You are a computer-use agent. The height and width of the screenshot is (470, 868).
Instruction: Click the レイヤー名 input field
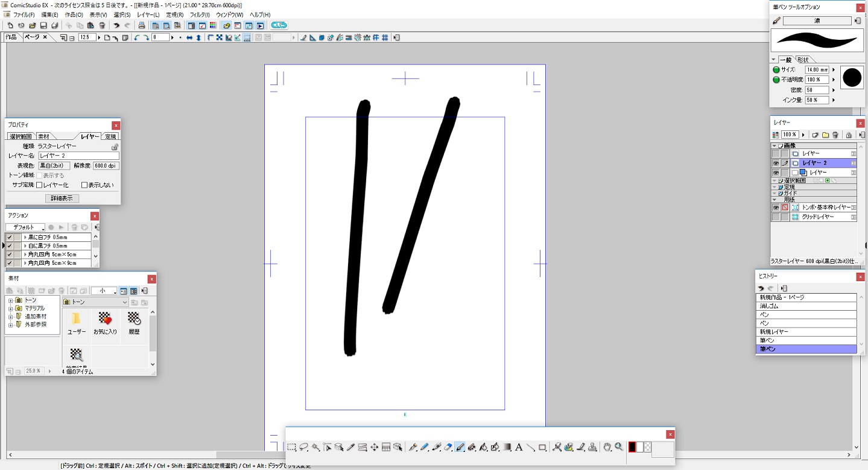[78, 156]
